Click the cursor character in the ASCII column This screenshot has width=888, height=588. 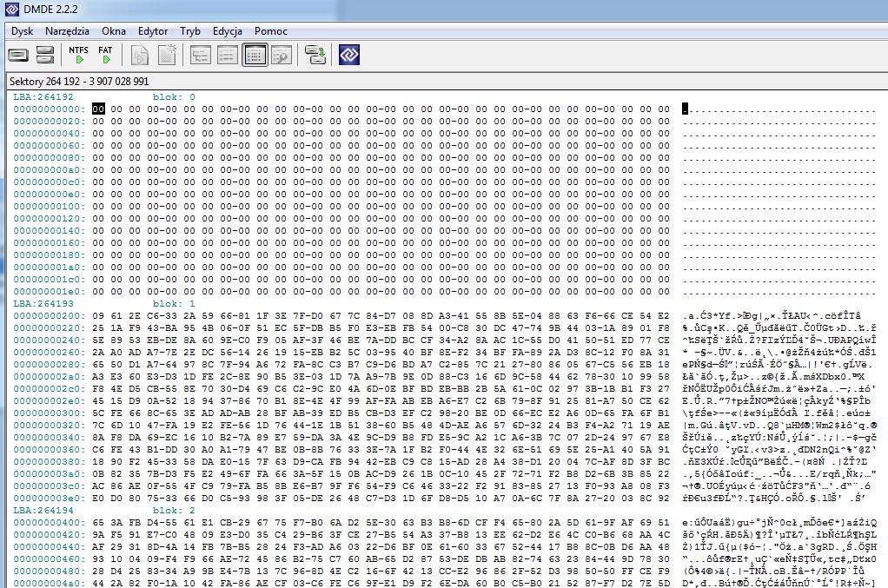coord(685,109)
